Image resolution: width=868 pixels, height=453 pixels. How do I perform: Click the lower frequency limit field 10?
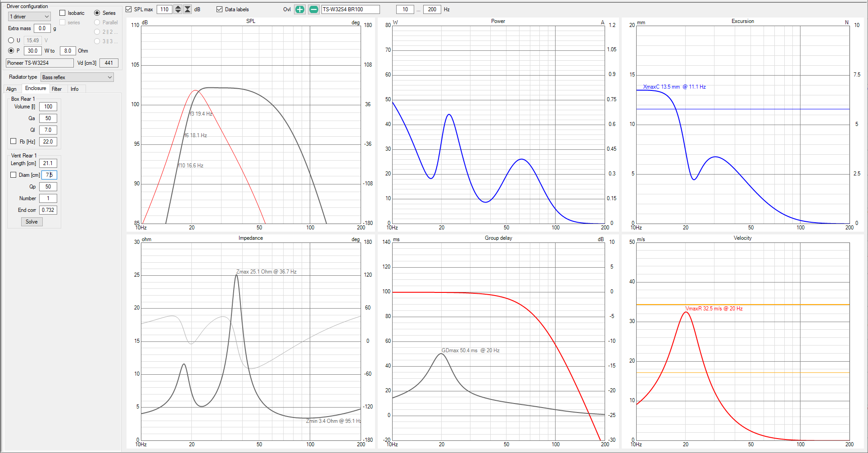(405, 9)
